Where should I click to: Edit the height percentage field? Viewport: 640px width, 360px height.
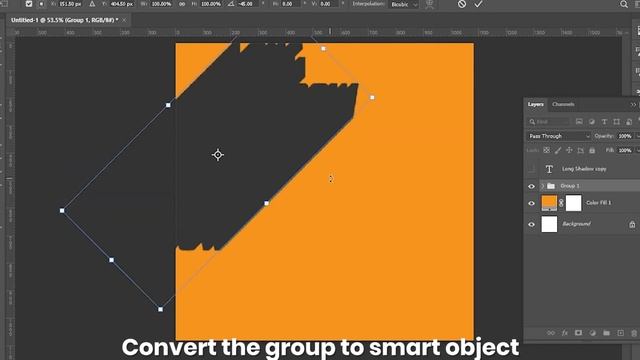coord(211,4)
